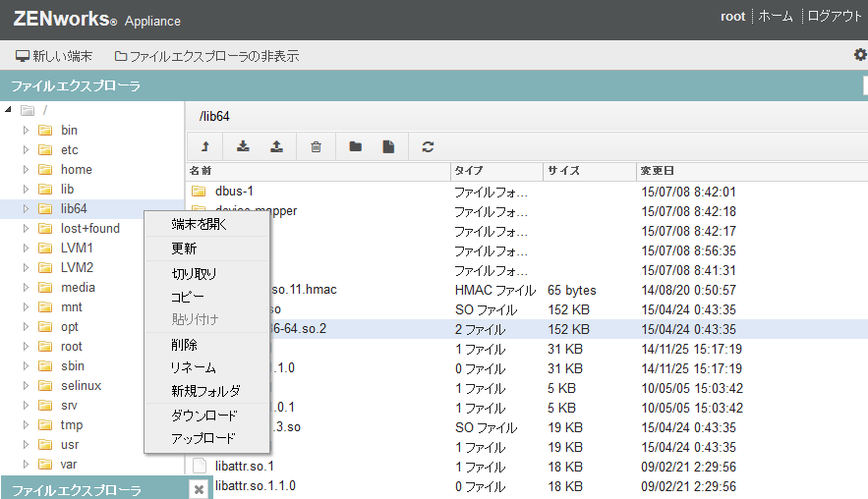Click the dbus-1 folder icon

click(199, 192)
